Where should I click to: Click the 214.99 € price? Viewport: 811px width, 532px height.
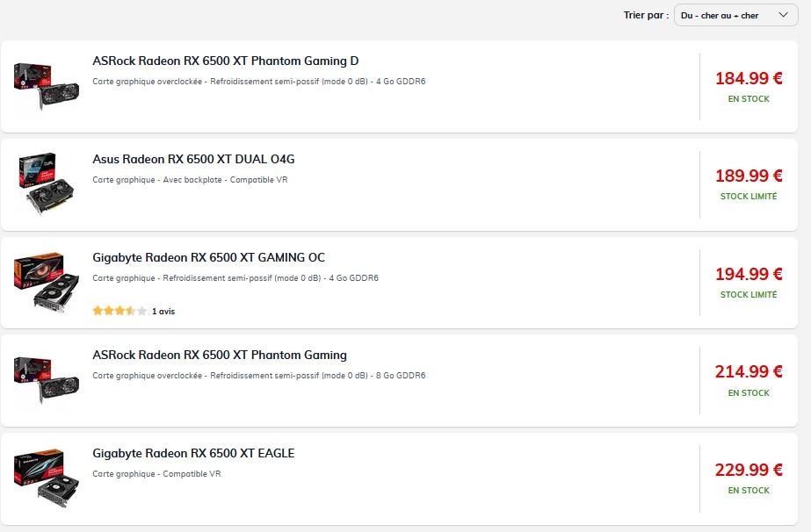[749, 371]
